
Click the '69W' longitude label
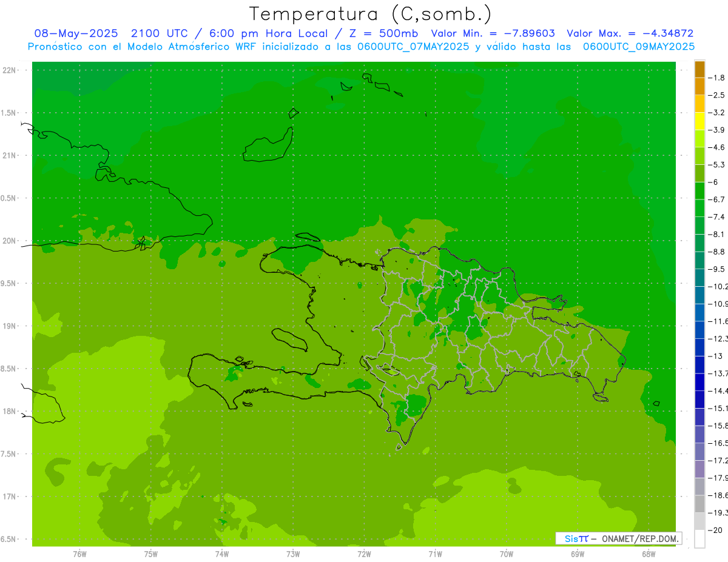(578, 554)
